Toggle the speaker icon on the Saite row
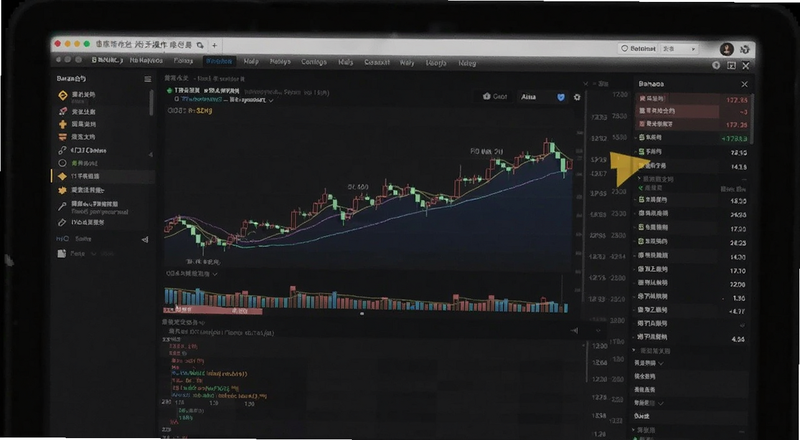Image resolution: width=800 pixels, height=440 pixels. click(x=145, y=239)
